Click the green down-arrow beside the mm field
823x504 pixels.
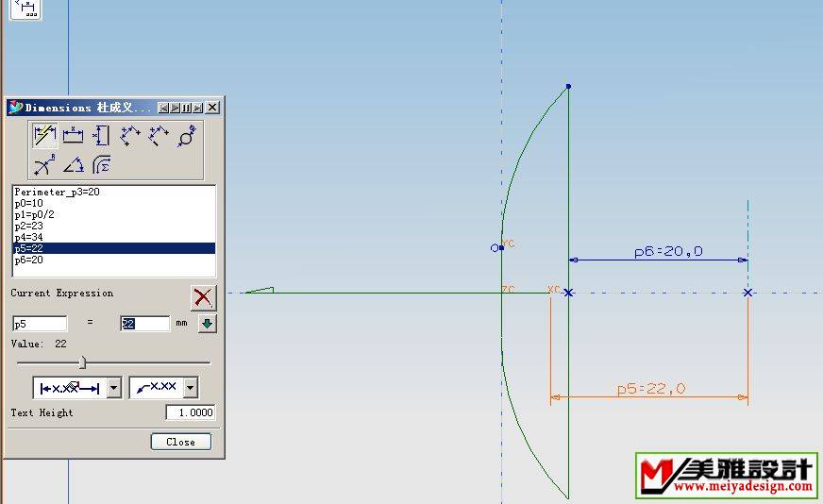click(x=208, y=324)
